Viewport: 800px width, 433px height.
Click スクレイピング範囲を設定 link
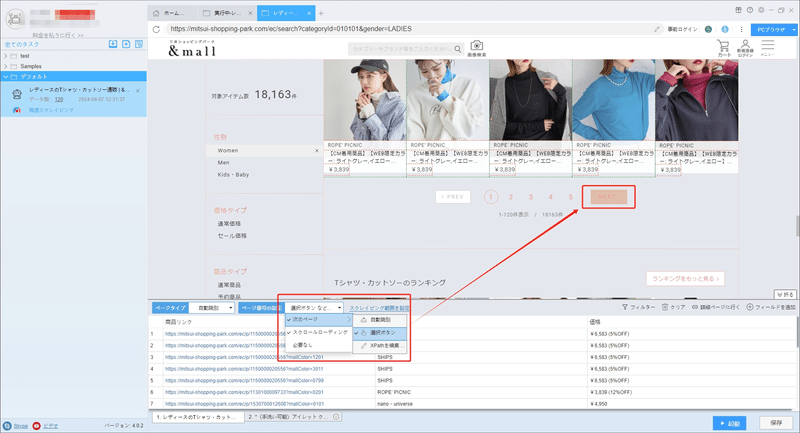click(379, 308)
